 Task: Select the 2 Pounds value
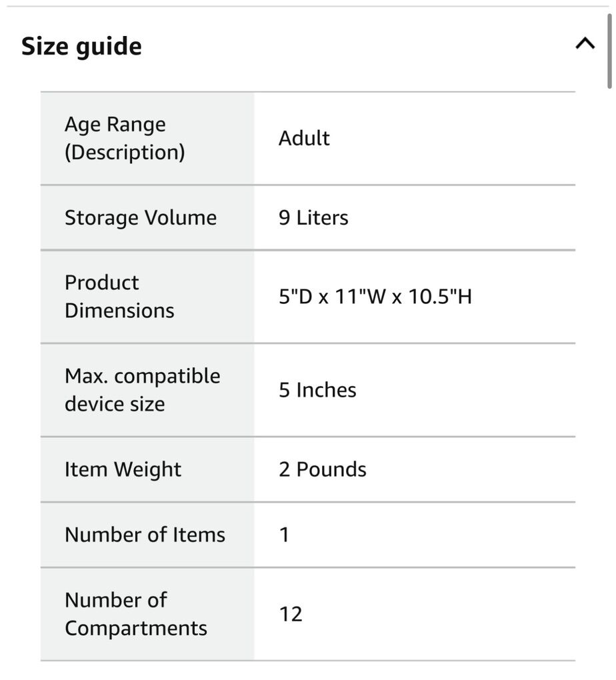322,469
